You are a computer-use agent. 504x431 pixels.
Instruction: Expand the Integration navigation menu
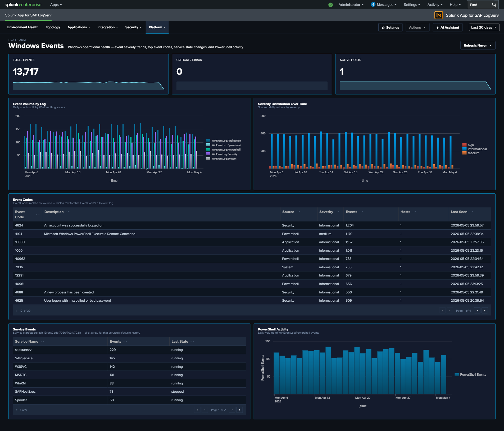point(107,27)
